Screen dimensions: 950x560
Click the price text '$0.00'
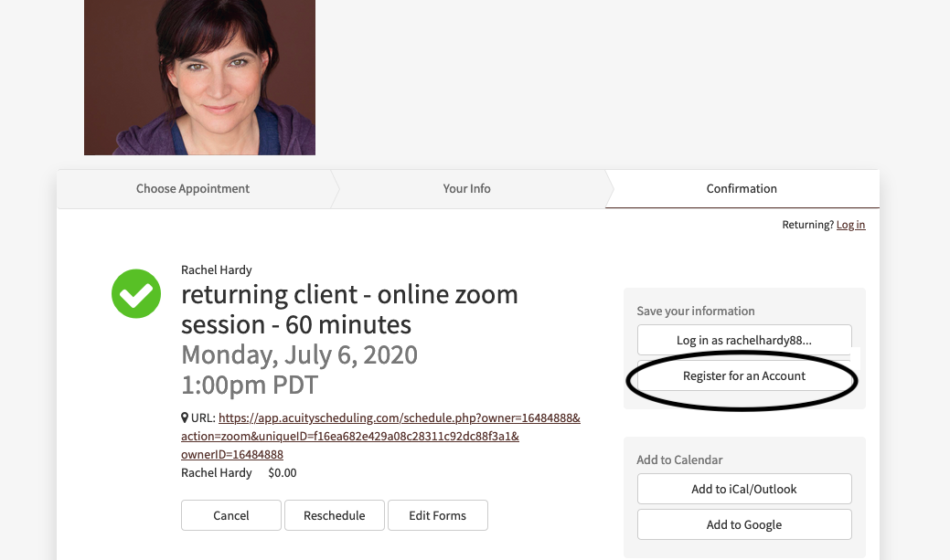point(283,473)
